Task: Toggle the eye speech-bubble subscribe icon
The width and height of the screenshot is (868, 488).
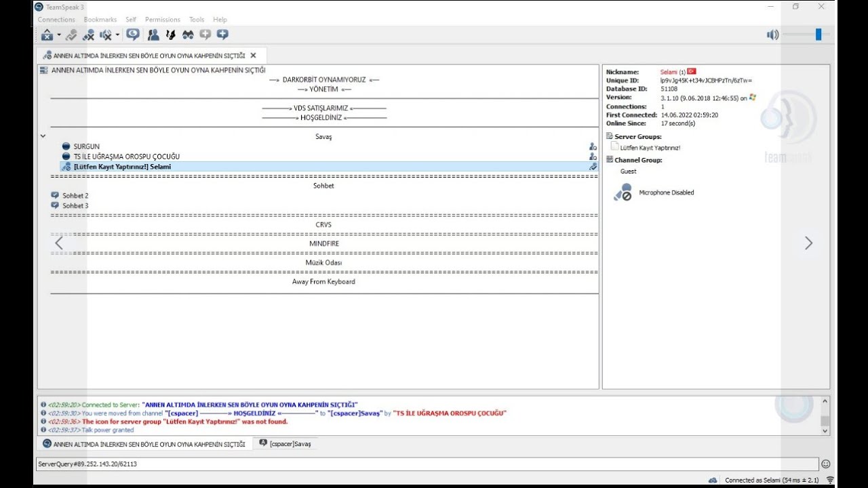Action: (133, 35)
